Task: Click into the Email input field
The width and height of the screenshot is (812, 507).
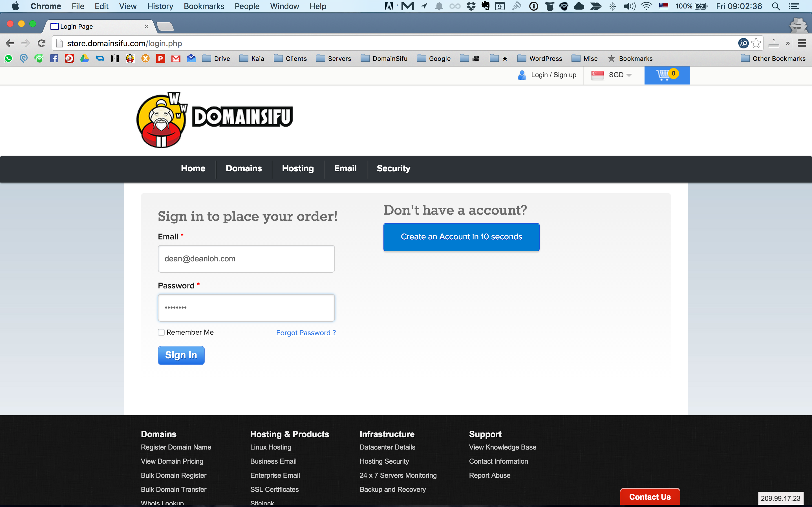Action: click(x=246, y=259)
